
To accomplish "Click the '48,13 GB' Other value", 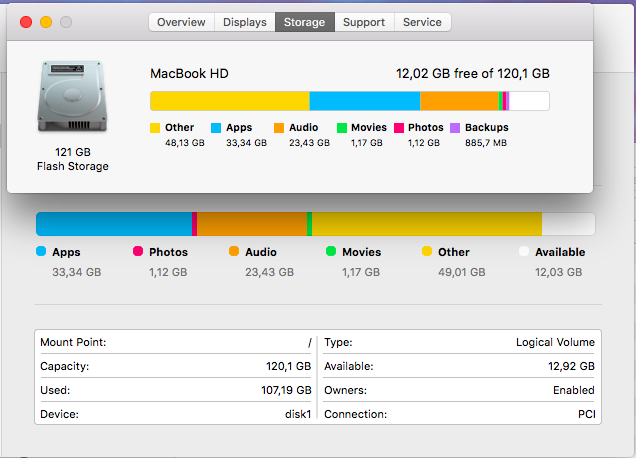I will point(185,143).
